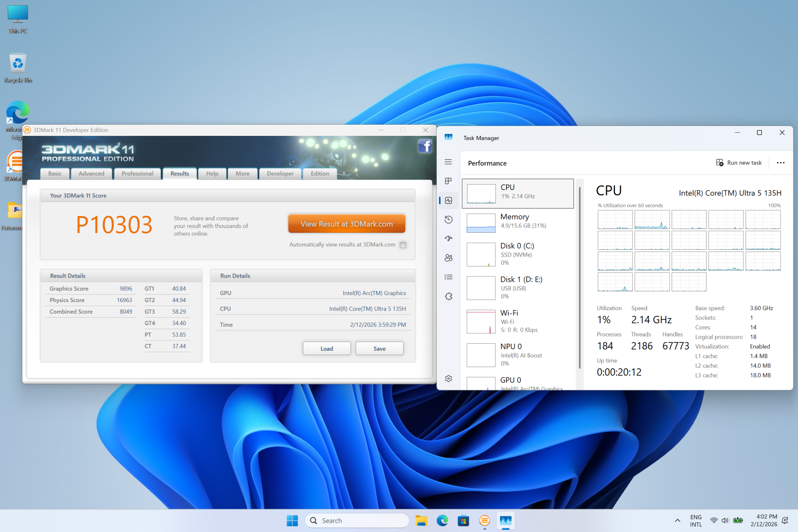Open the Users icon in sidebar
The image size is (798, 532).
coord(448,258)
